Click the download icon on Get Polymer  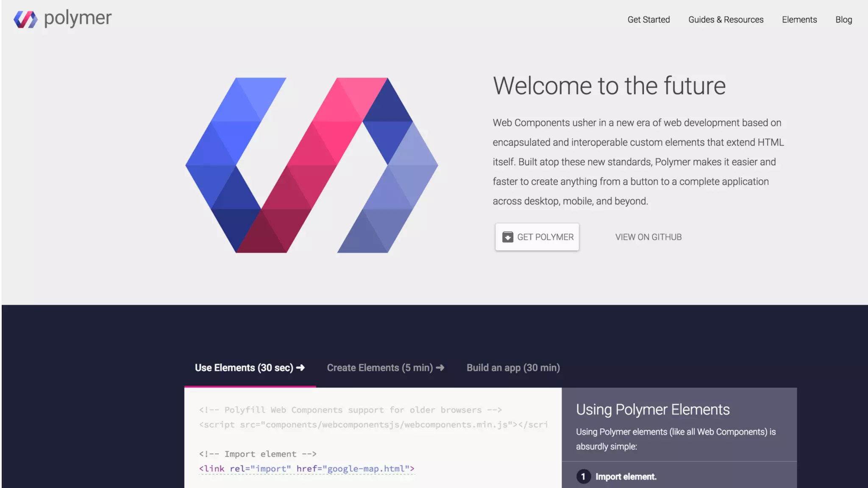[x=507, y=237]
